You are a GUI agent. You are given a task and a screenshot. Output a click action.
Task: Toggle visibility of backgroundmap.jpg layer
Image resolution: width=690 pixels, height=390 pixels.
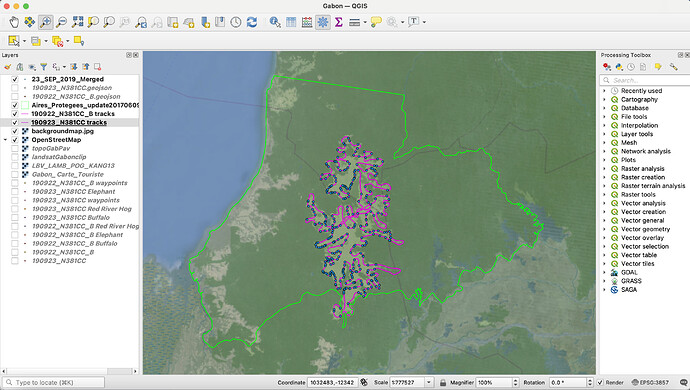[x=15, y=131]
